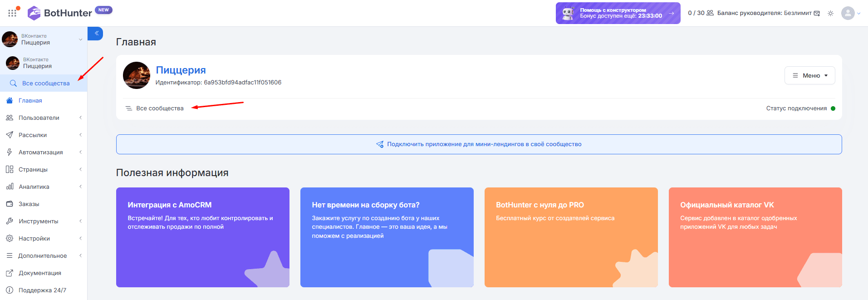Expand the Инструменты submenu chevron
The image size is (868, 300).
click(x=81, y=221)
